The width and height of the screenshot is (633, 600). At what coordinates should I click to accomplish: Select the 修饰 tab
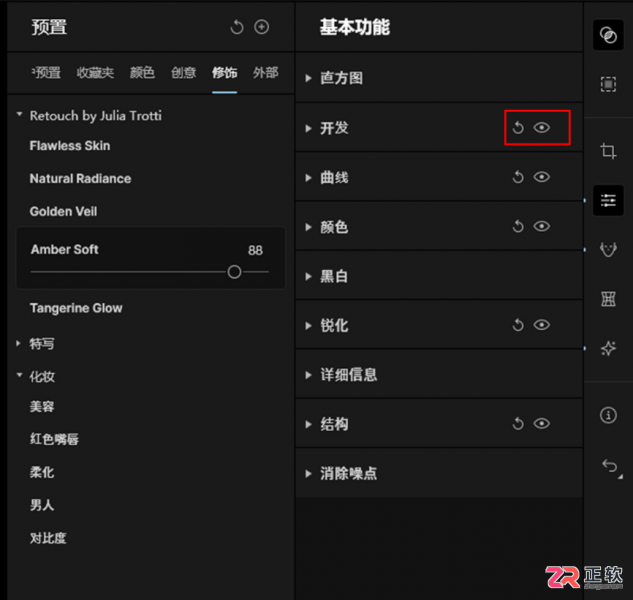click(224, 73)
